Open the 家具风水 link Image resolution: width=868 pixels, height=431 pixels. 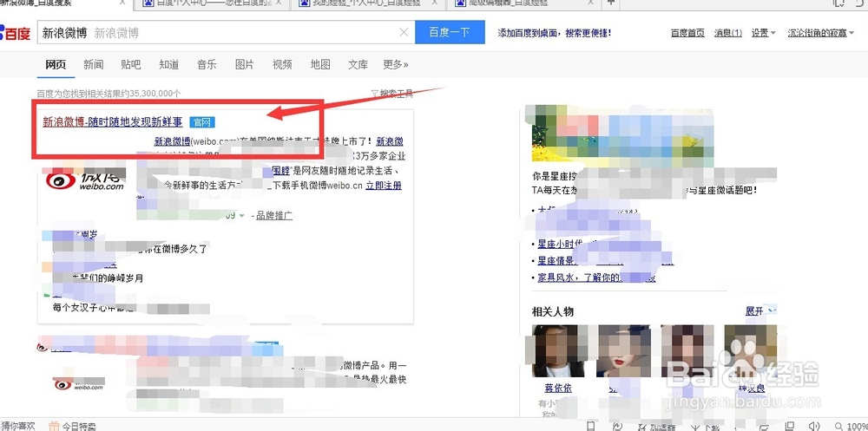pos(596,278)
